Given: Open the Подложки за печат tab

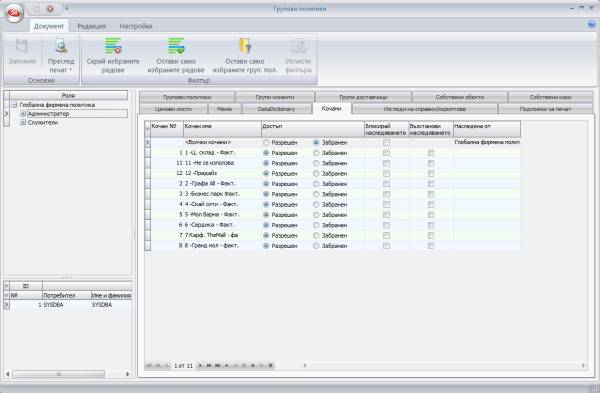Looking at the screenshot, I should pyautogui.click(x=546, y=109).
